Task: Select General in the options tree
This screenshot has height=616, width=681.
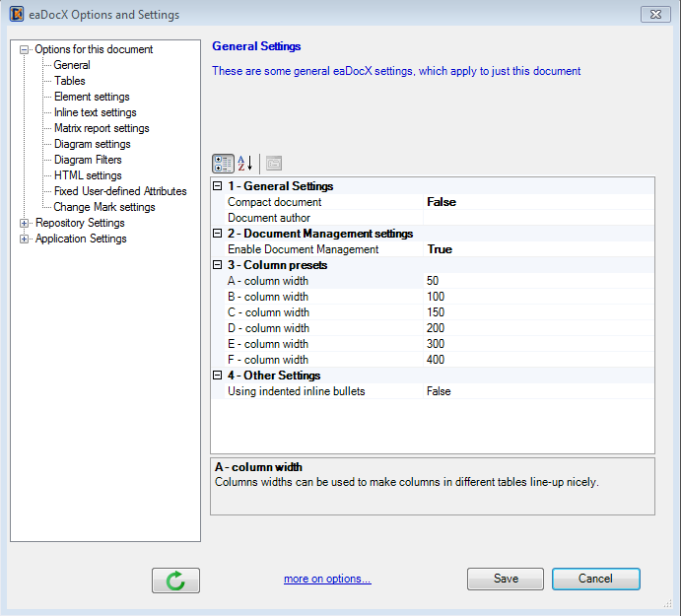Action: coord(72,65)
